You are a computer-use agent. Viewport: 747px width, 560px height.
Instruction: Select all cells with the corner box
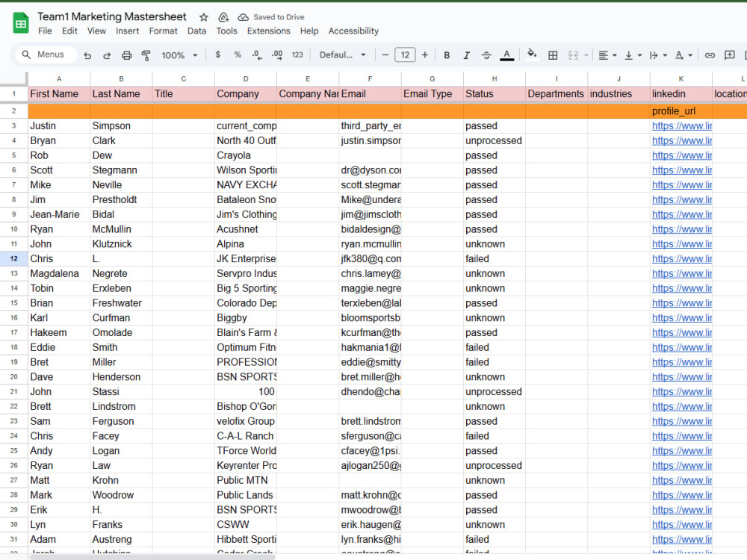point(13,78)
